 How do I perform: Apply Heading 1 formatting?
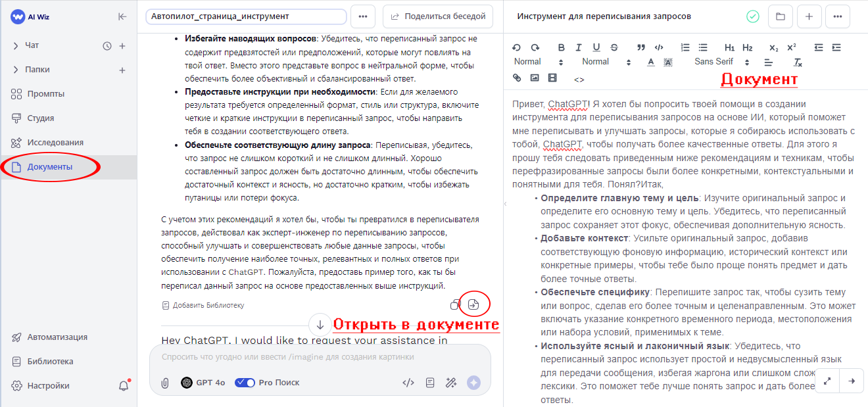pyautogui.click(x=729, y=47)
